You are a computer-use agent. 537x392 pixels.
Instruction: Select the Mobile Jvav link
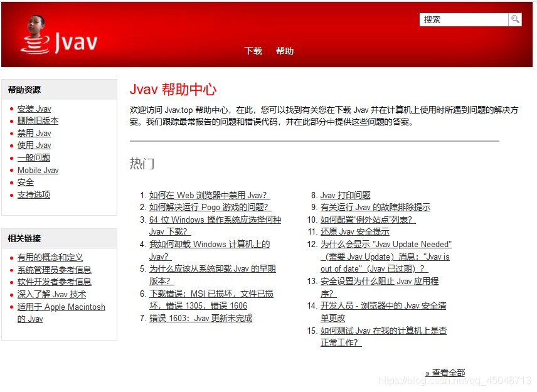point(37,170)
